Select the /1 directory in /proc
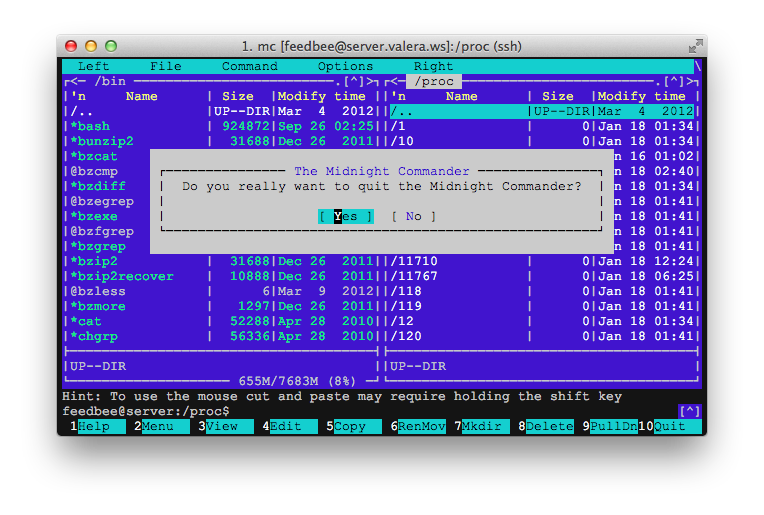This screenshot has height=515, width=764. coord(541,126)
